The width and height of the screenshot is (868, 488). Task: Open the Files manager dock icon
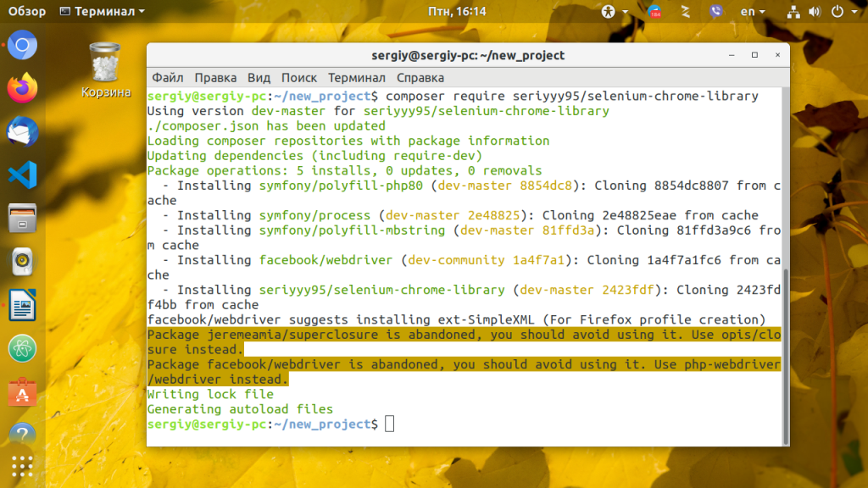(x=22, y=218)
